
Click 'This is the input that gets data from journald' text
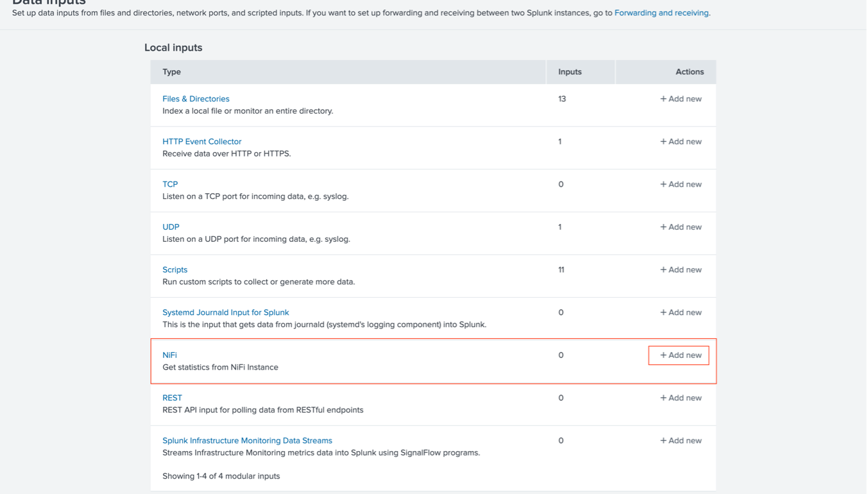[324, 325]
